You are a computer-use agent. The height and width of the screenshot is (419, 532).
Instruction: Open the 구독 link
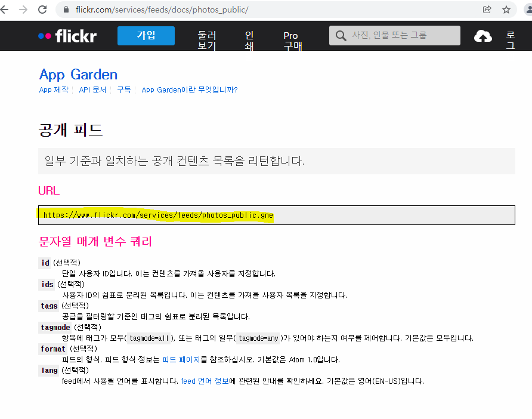(x=124, y=90)
